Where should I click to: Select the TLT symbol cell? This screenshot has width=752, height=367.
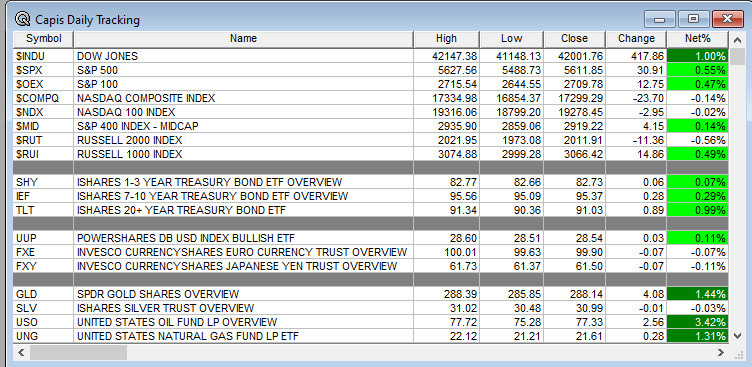click(x=43, y=210)
